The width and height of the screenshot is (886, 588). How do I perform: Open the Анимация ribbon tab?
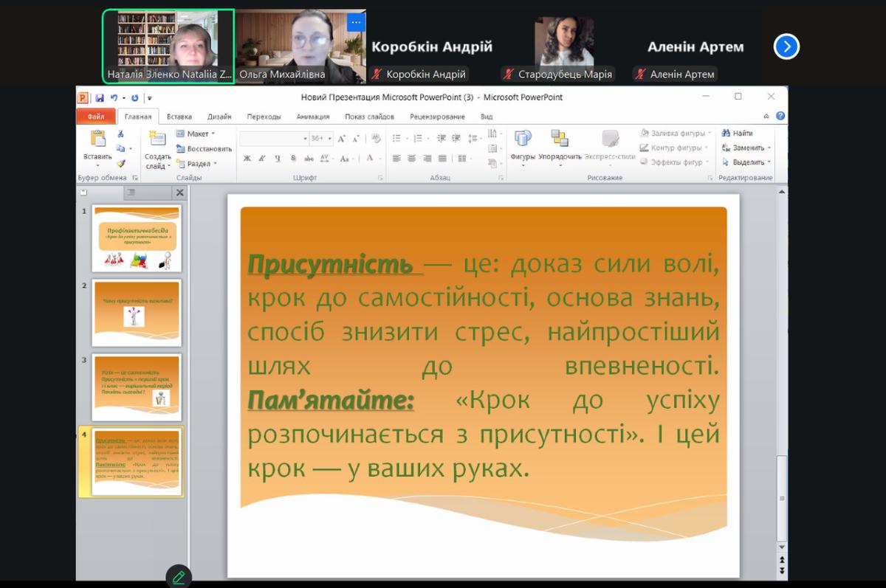(312, 117)
